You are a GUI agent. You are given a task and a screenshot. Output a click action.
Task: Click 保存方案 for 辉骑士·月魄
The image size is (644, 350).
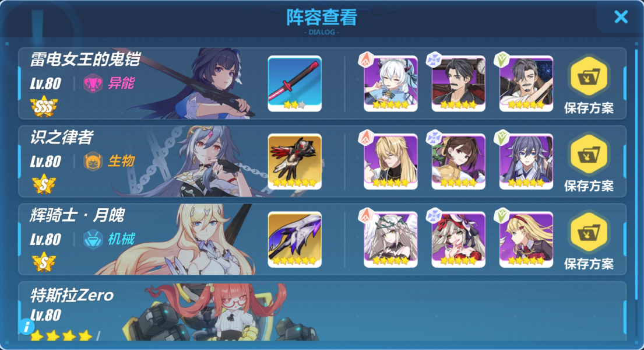pyautogui.click(x=589, y=241)
